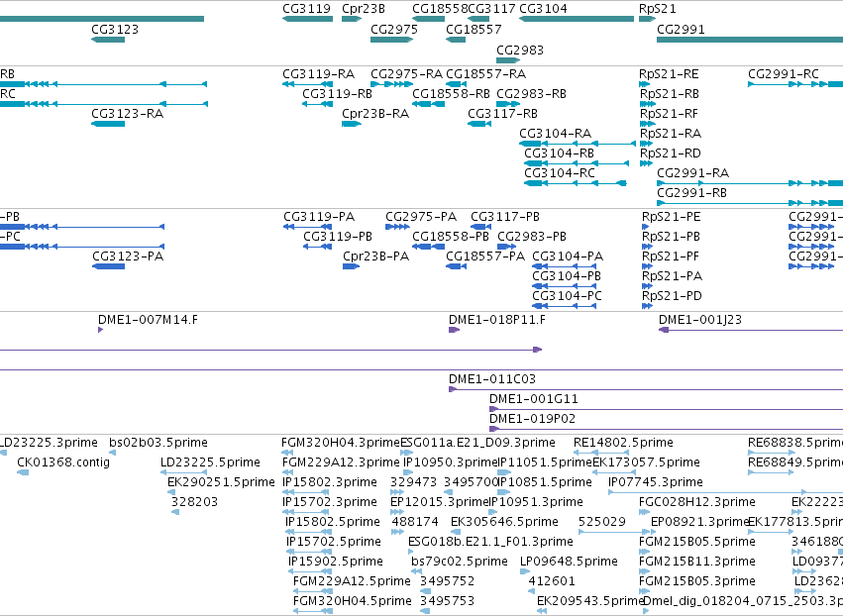Image resolution: width=843 pixels, height=616 pixels.
Task: Select the CG3119-PB protein label
Action: [338, 237]
